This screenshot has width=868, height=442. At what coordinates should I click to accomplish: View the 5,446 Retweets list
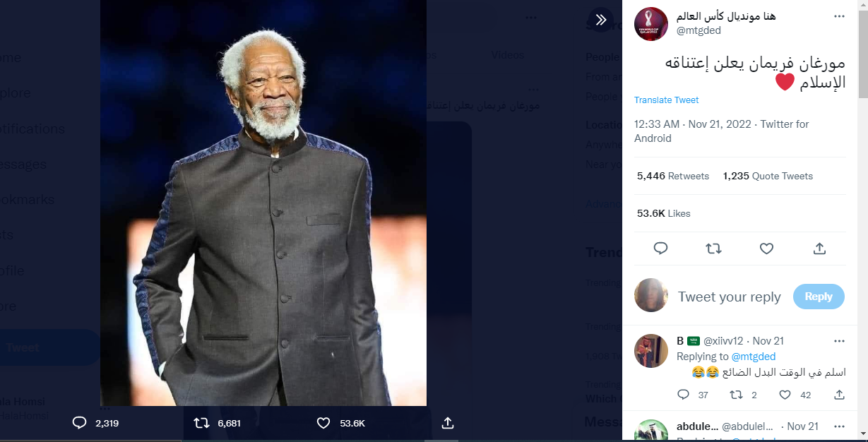(672, 176)
